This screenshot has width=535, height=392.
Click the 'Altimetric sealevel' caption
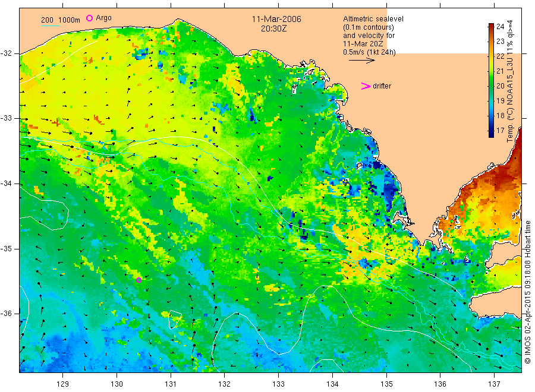click(373, 19)
